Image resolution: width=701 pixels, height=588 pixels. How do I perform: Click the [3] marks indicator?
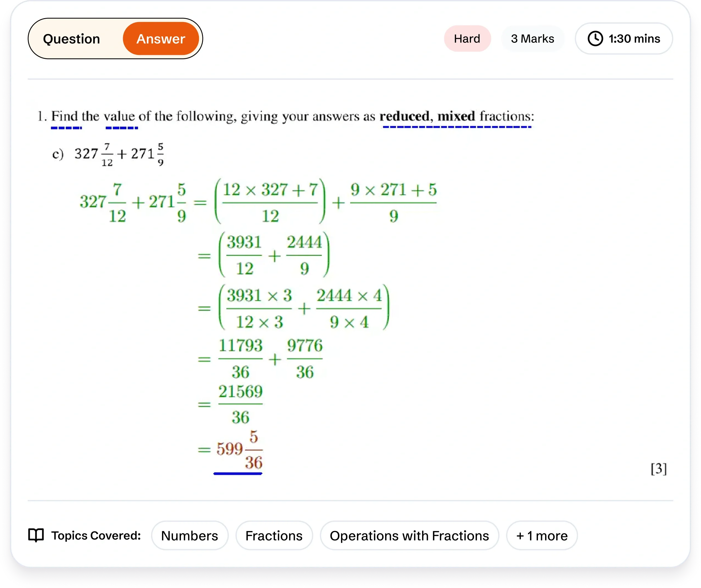tap(658, 469)
